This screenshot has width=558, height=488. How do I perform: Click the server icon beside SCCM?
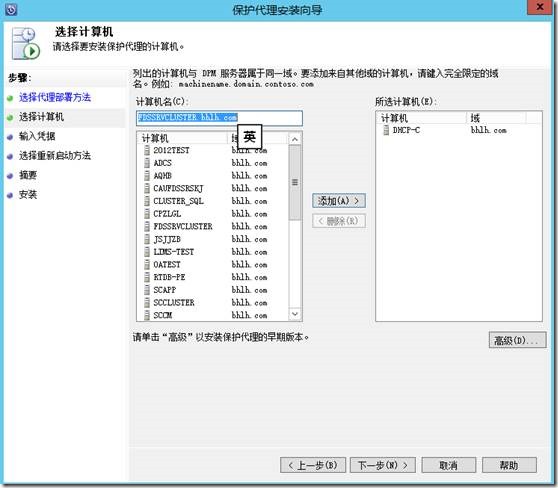(147, 315)
